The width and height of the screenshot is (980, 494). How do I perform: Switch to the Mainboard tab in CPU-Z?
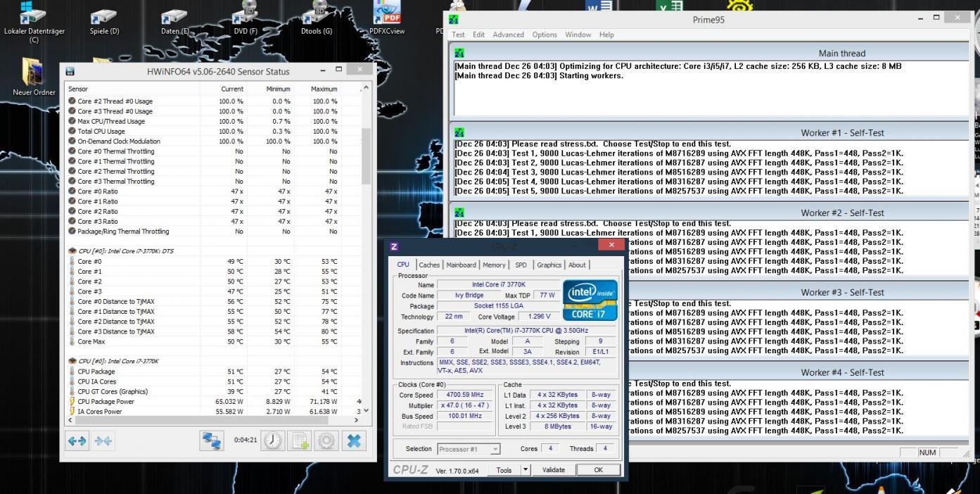[x=462, y=265]
